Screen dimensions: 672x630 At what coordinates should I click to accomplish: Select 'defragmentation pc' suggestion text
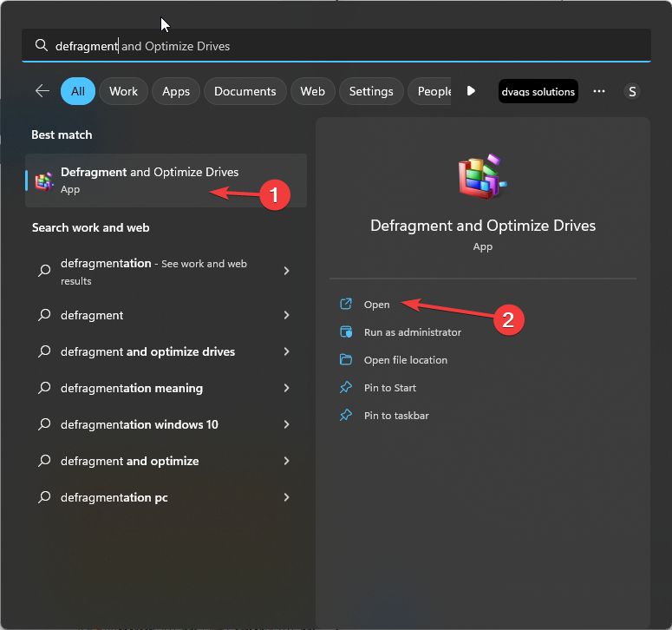[114, 497]
